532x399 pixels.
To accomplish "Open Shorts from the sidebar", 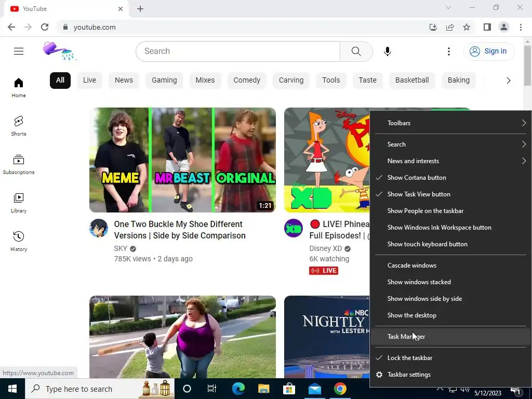I will (19, 126).
